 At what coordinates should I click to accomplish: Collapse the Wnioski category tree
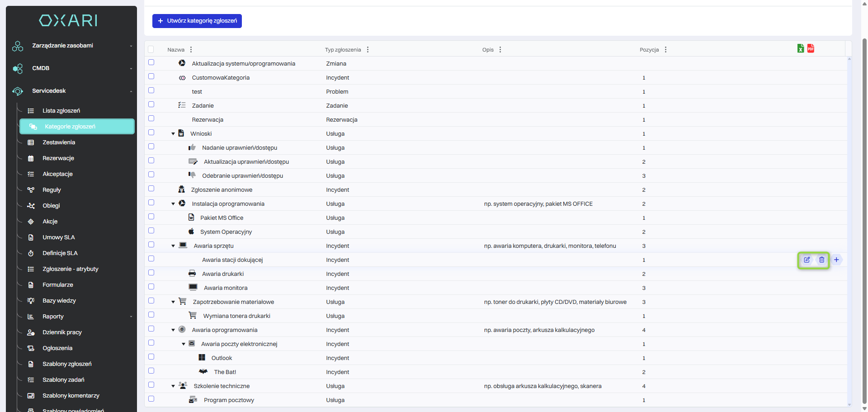173,134
